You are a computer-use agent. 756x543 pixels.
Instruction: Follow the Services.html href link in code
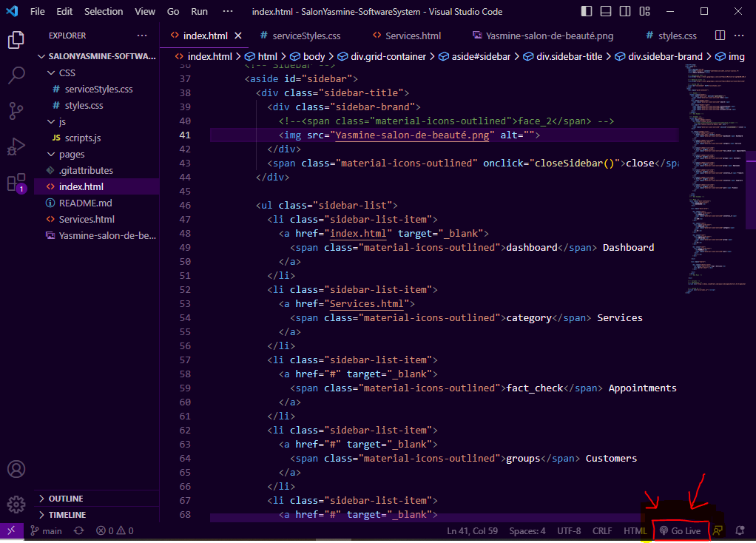[x=366, y=304]
